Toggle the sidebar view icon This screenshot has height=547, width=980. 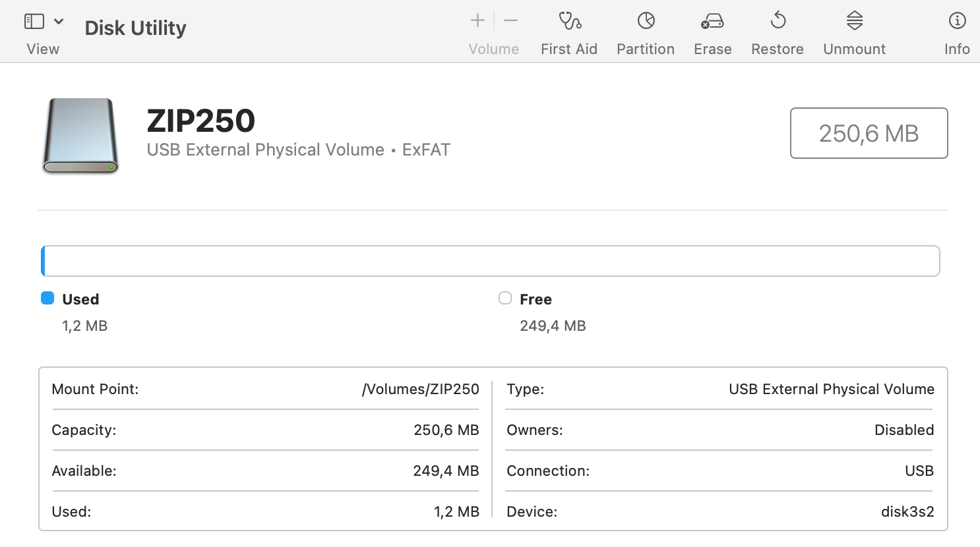(34, 22)
